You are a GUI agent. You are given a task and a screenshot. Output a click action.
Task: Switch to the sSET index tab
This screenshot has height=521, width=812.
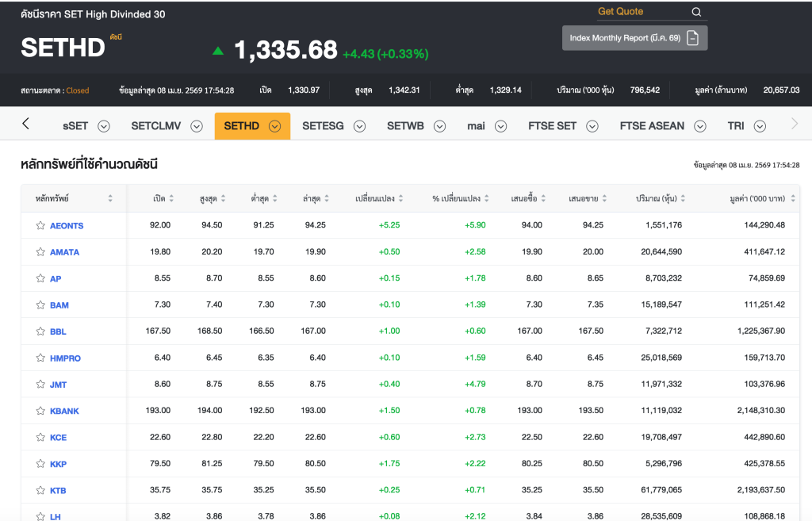click(x=75, y=126)
